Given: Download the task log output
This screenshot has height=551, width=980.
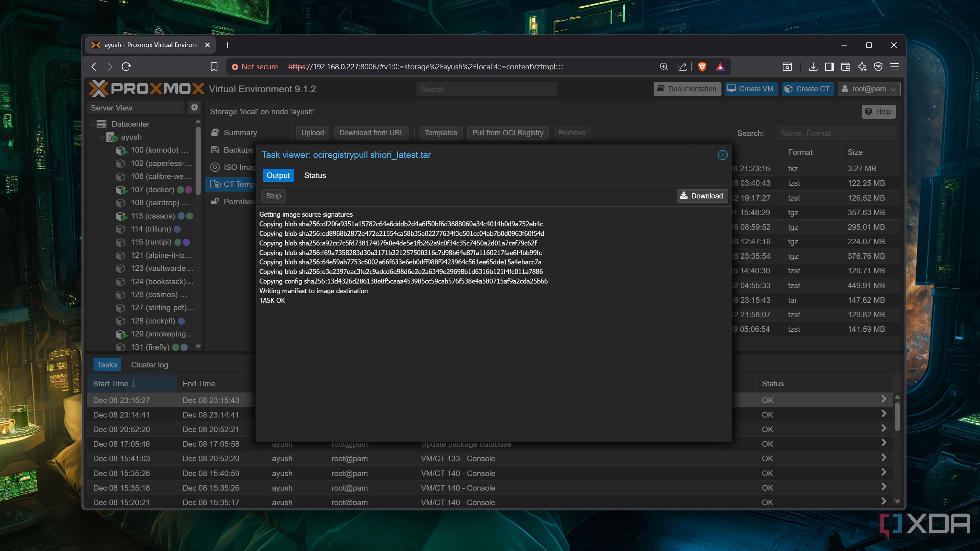Looking at the screenshot, I should pos(702,196).
